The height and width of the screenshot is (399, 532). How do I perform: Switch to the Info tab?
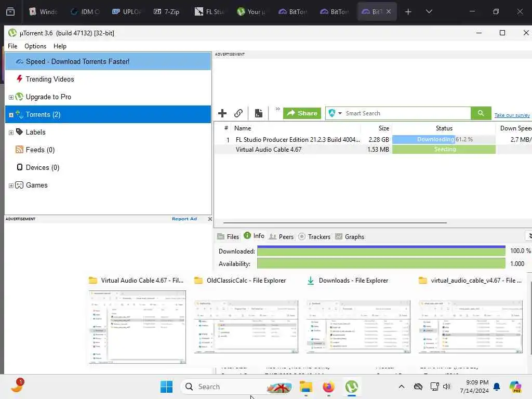[254, 236]
